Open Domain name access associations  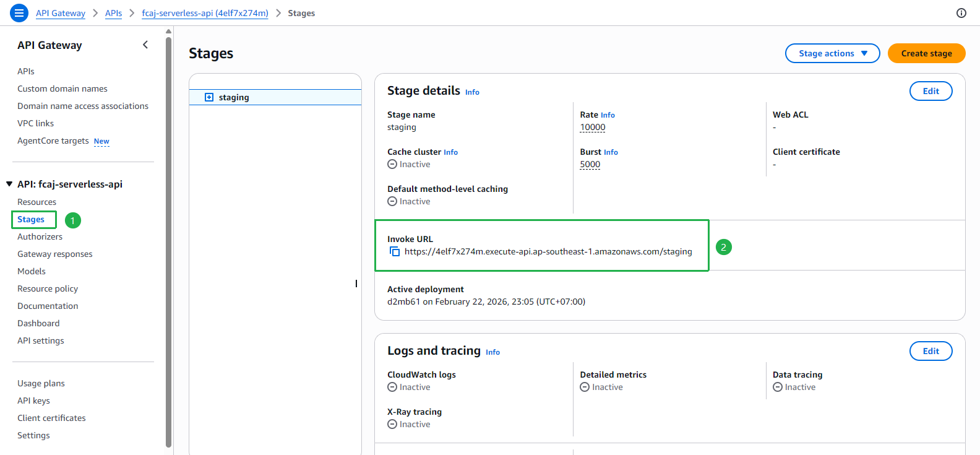(x=83, y=106)
